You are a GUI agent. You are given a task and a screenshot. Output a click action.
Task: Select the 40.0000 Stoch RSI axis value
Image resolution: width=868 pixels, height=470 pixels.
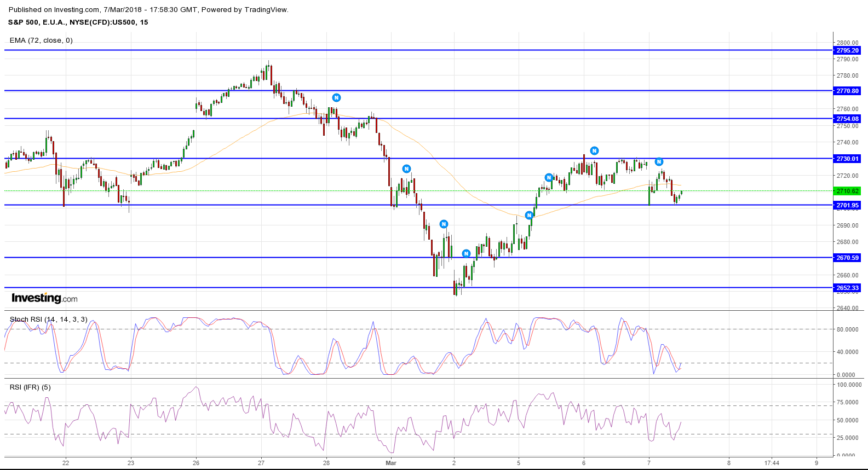tap(847, 352)
